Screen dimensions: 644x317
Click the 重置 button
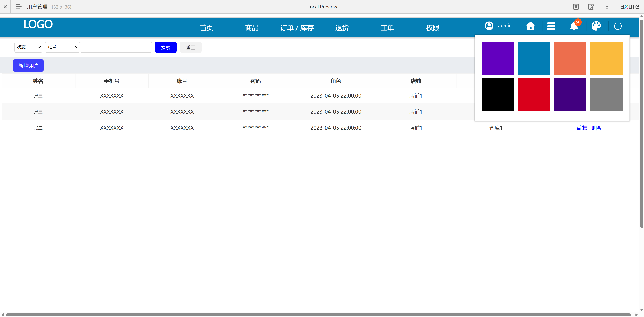190,47
